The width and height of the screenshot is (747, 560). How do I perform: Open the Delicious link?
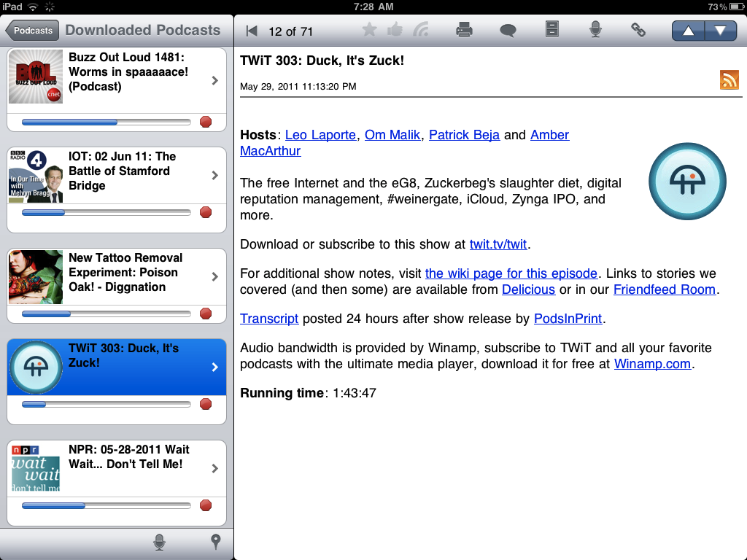[528, 289]
